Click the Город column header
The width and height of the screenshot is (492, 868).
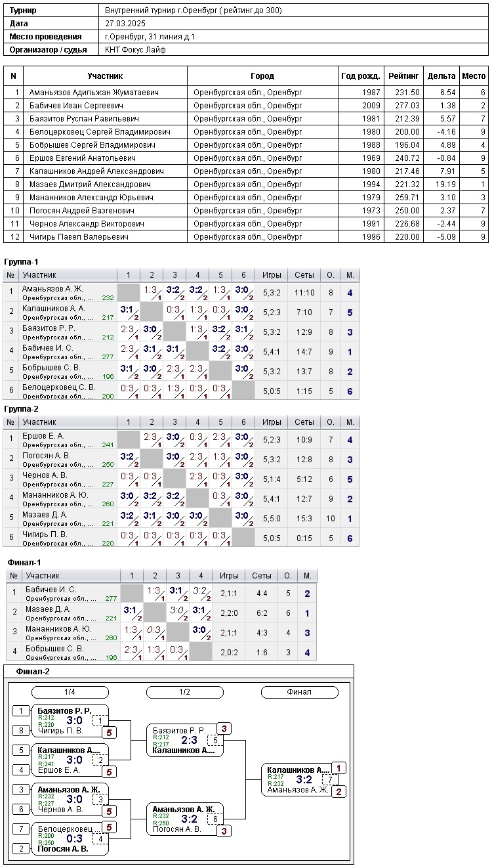click(262, 76)
